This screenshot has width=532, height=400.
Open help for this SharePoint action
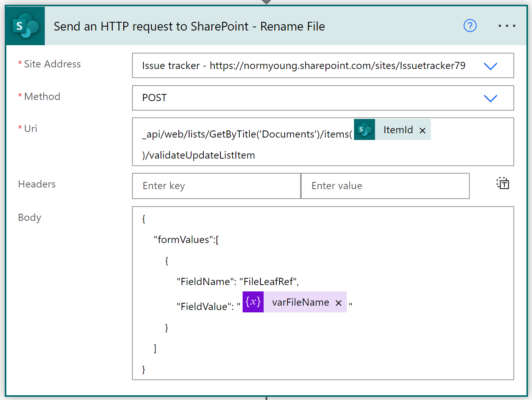click(470, 25)
